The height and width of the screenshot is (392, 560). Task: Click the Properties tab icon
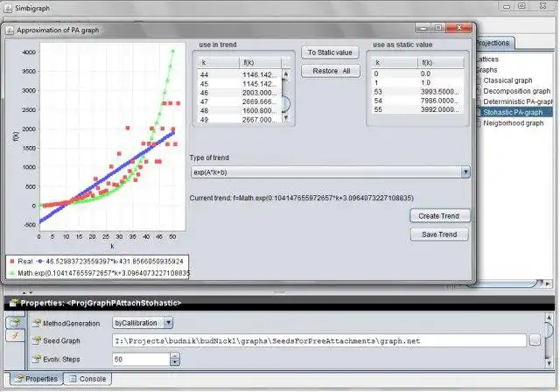tap(19, 378)
